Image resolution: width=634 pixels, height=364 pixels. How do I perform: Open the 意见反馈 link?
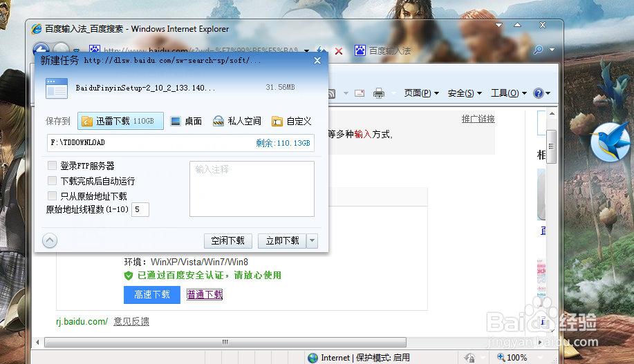[131, 322]
